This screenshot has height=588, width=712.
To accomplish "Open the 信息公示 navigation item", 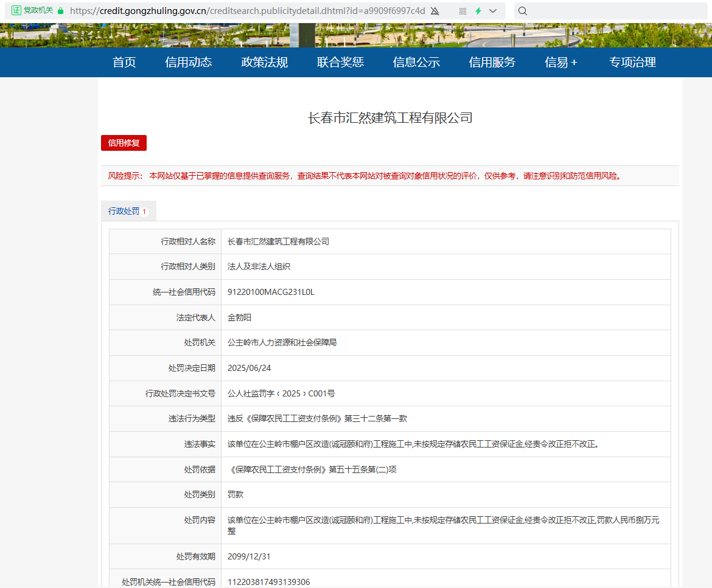I will (416, 62).
